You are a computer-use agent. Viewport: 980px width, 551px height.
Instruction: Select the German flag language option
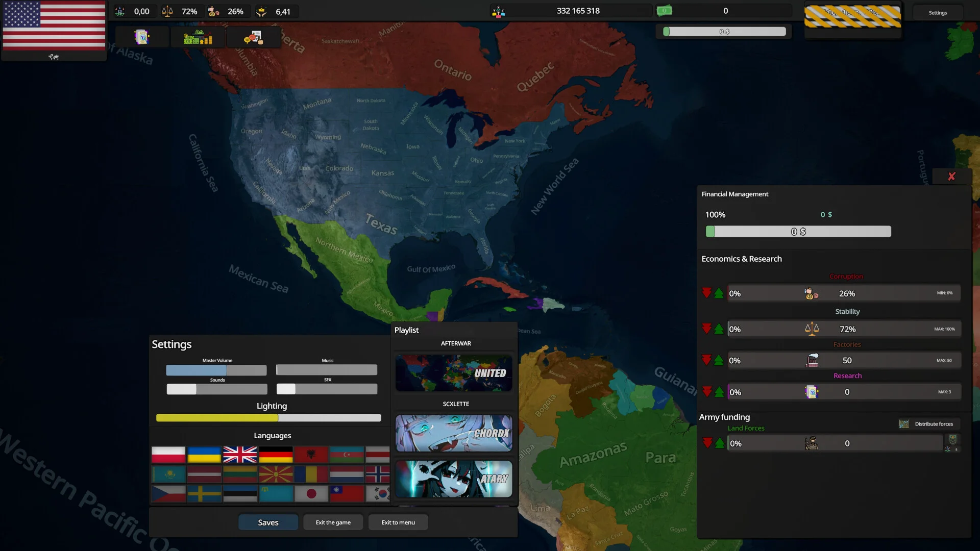click(276, 454)
